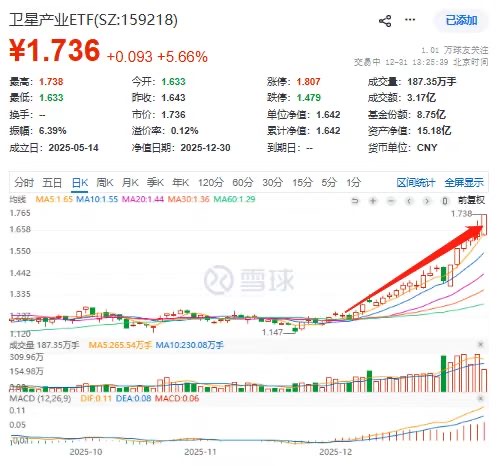Click the MA60:1.29 indicator label
Screen dimensions: 500x466
(x=234, y=199)
